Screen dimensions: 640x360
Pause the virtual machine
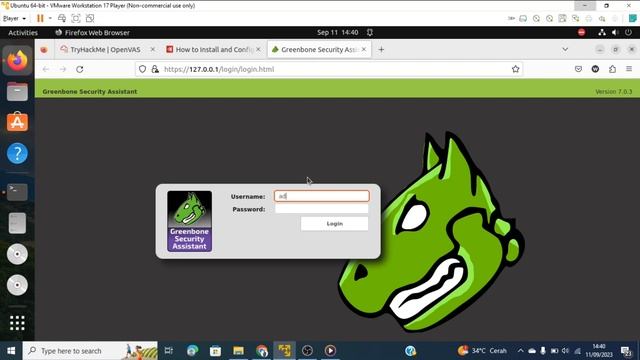(x=40, y=18)
